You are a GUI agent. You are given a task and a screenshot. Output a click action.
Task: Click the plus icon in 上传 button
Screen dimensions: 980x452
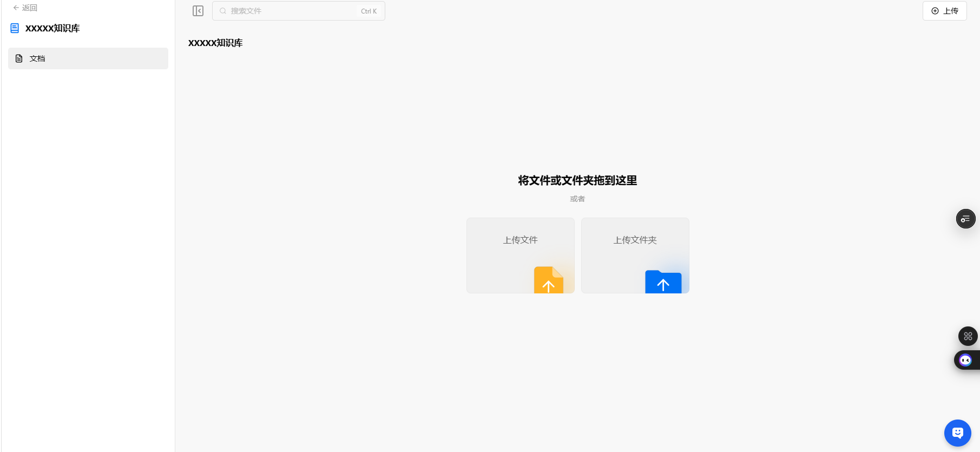point(935,11)
